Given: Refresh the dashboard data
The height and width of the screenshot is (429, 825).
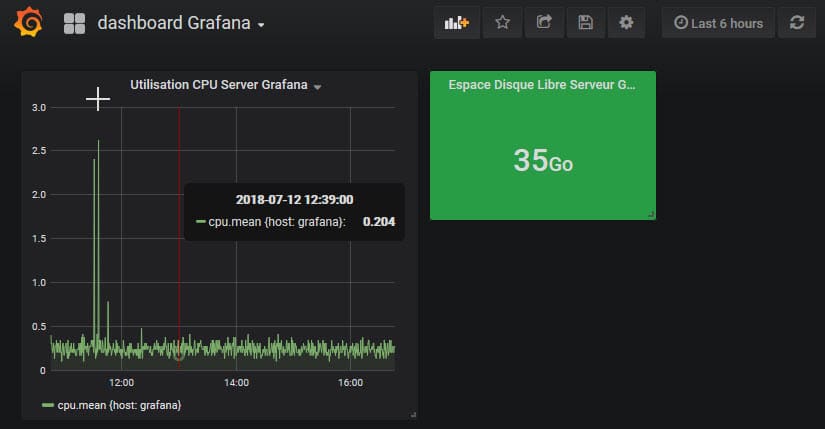Looking at the screenshot, I should click(x=797, y=23).
